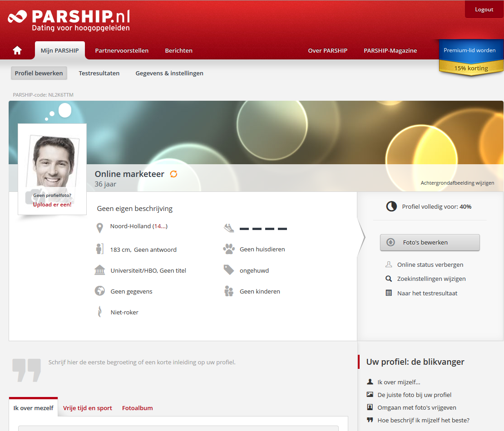Click the Universiteit/HBO, Geen titel text

point(148,270)
